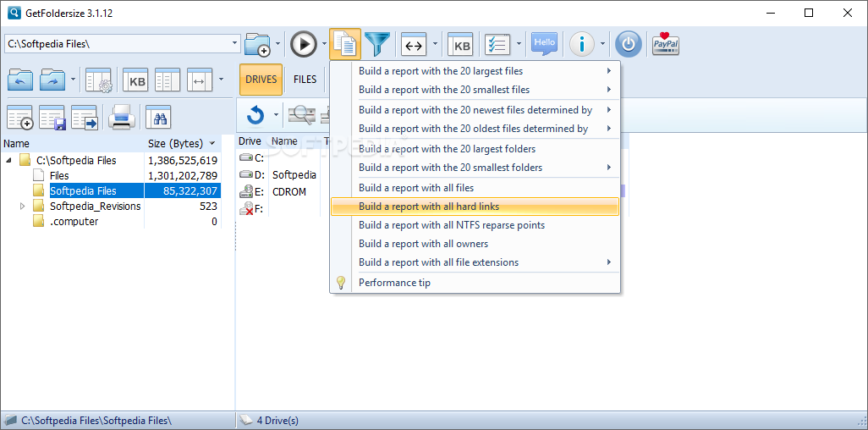Image resolution: width=868 pixels, height=430 pixels.
Task: Click the binoculars search icon
Action: [158, 117]
